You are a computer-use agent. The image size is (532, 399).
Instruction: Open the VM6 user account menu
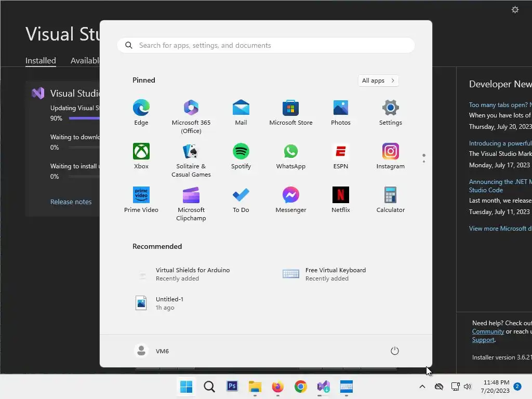152,351
